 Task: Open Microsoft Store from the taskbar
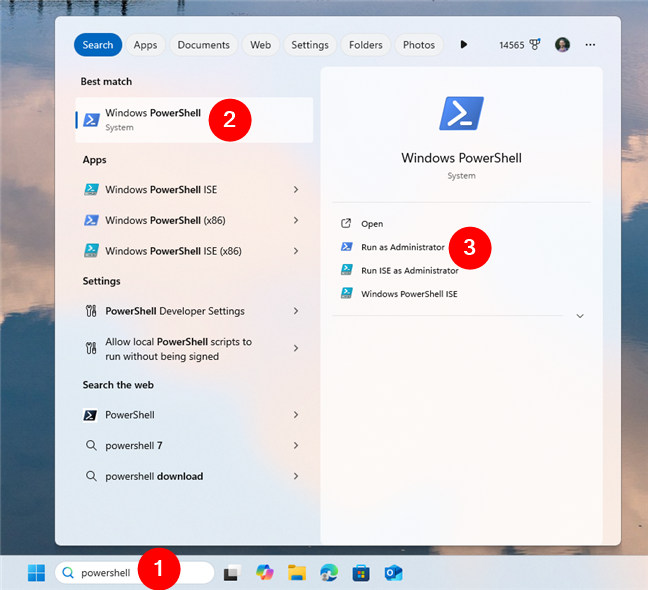361,573
